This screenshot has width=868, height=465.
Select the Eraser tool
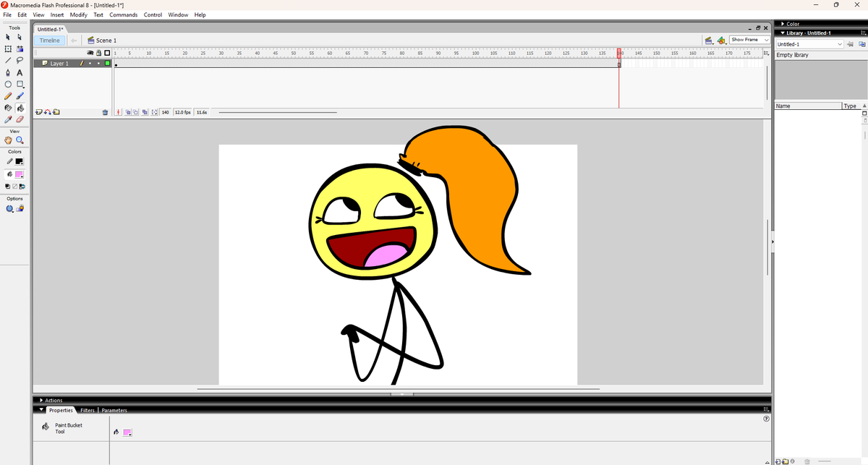(20, 119)
